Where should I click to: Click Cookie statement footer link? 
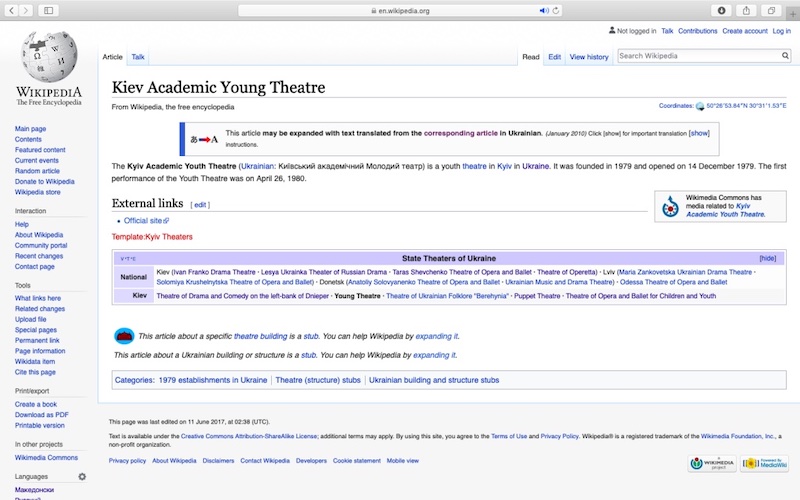tap(357, 460)
